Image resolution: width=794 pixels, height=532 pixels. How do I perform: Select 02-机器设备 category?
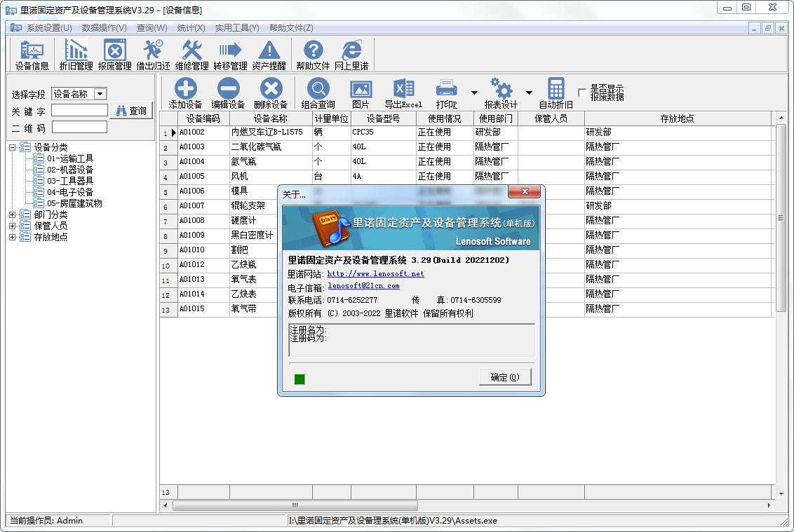pyautogui.click(x=70, y=170)
